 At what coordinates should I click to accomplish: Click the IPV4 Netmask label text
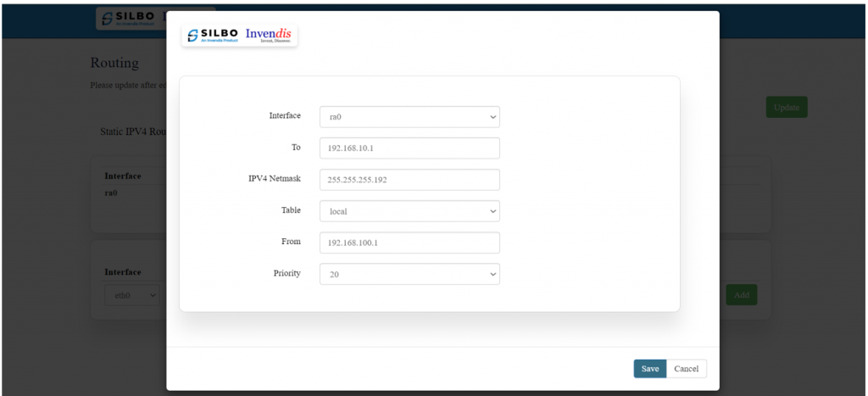point(274,178)
